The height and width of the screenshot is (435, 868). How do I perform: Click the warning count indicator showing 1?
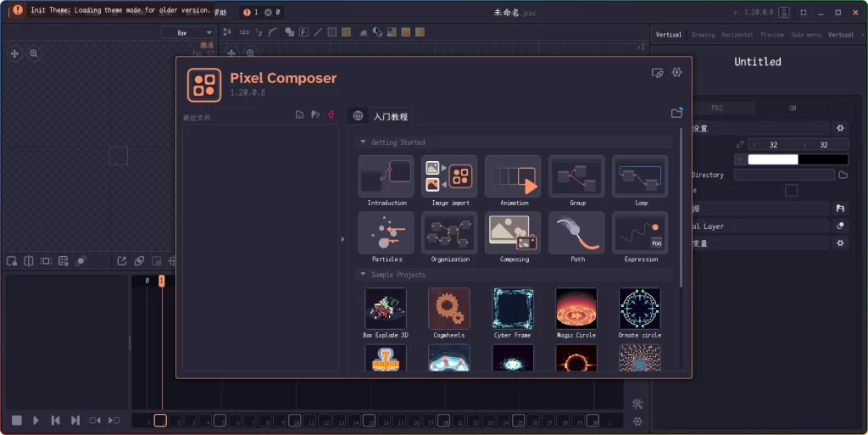pyautogui.click(x=251, y=12)
